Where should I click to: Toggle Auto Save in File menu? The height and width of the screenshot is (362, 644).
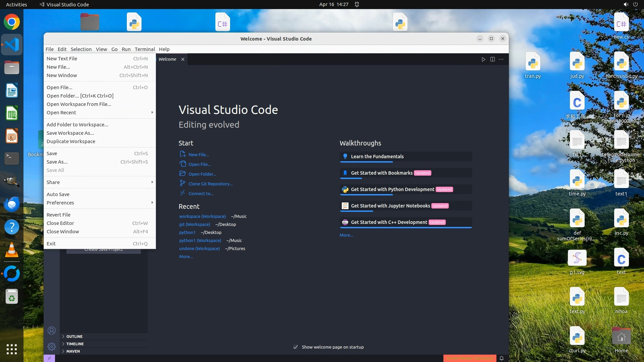(x=58, y=194)
